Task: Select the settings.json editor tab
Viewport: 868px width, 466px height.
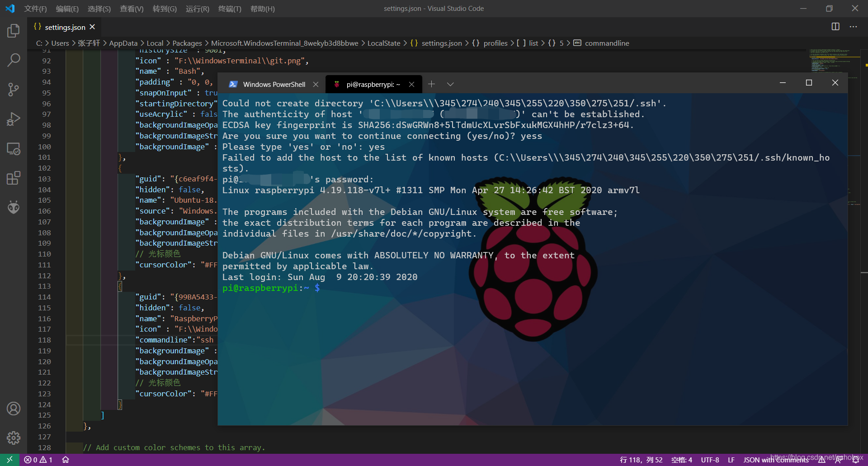Action: tap(65, 27)
